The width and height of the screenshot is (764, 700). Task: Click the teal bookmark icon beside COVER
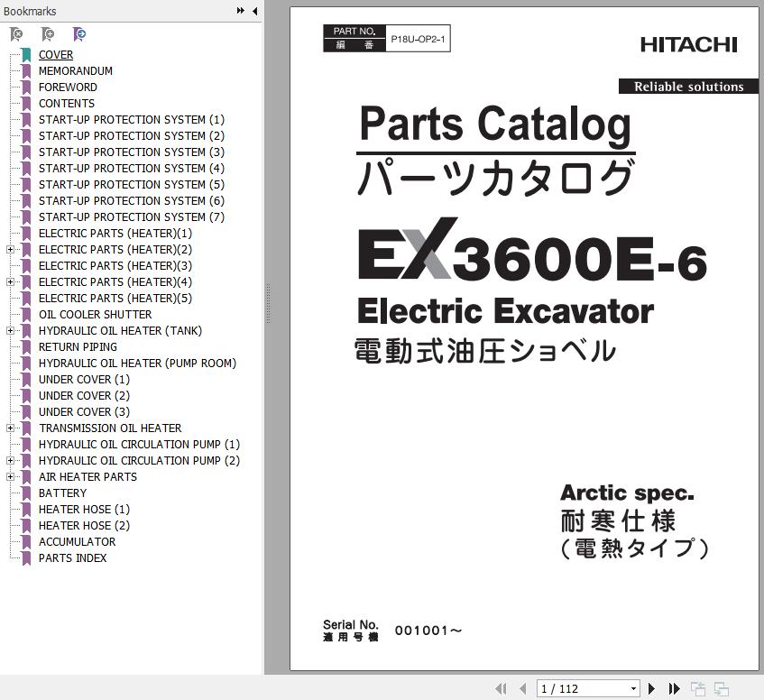click(x=26, y=55)
